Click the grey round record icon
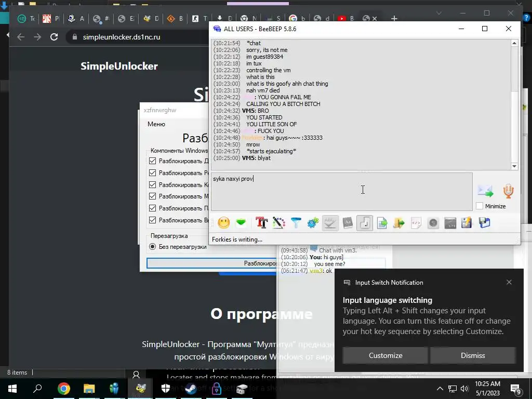532x399 pixels. 433,223
